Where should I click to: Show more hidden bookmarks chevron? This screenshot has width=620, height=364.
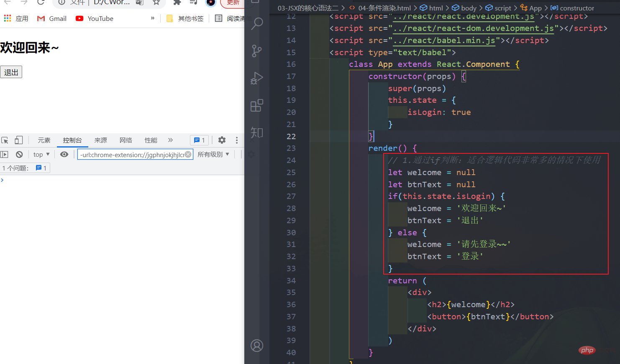tap(153, 18)
